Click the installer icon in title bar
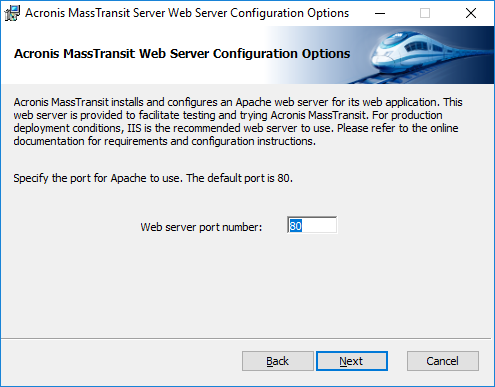Image resolution: width=495 pixels, height=387 pixels. click(12, 13)
